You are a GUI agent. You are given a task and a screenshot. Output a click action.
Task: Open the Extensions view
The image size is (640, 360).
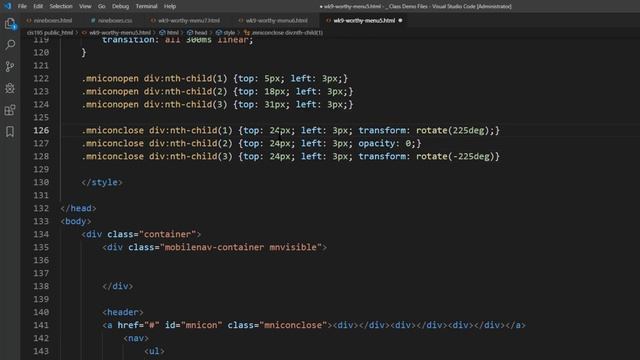[10, 110]
